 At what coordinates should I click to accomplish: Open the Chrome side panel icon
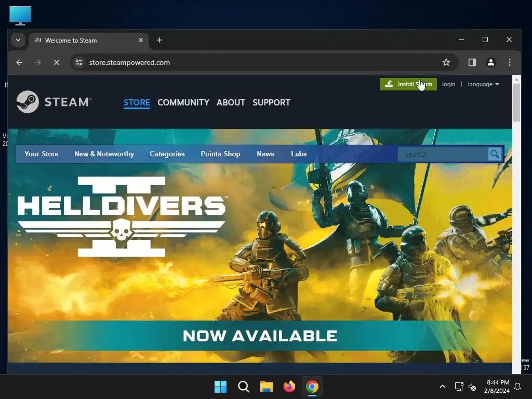[472, 62]
